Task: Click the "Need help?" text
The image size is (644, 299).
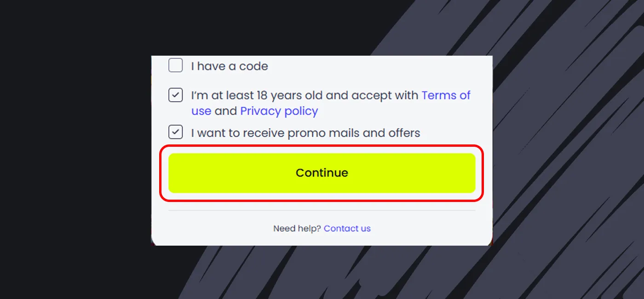Action: click(x=297, y=228)
